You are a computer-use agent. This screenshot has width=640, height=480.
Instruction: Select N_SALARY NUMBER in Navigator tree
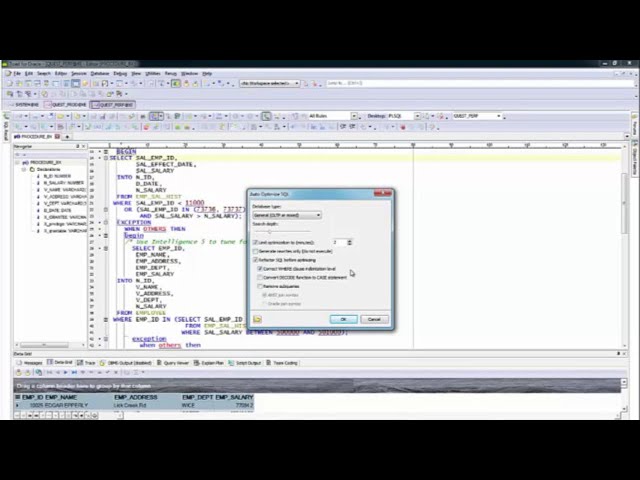pos(64,183)
